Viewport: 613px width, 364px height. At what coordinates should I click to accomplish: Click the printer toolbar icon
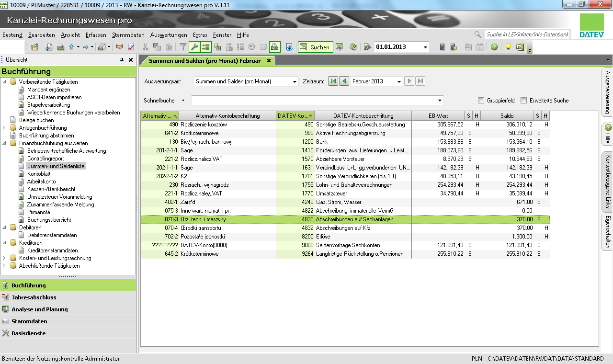click(61, 47)
